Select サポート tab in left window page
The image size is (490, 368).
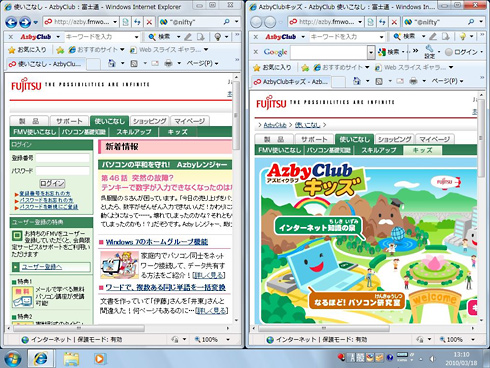(69, 121)
